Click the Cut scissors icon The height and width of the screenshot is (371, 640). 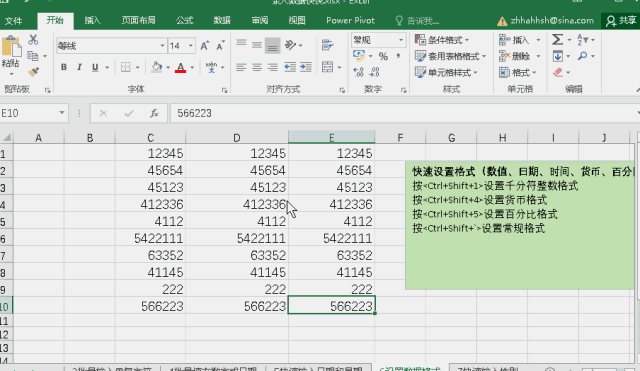33,40
